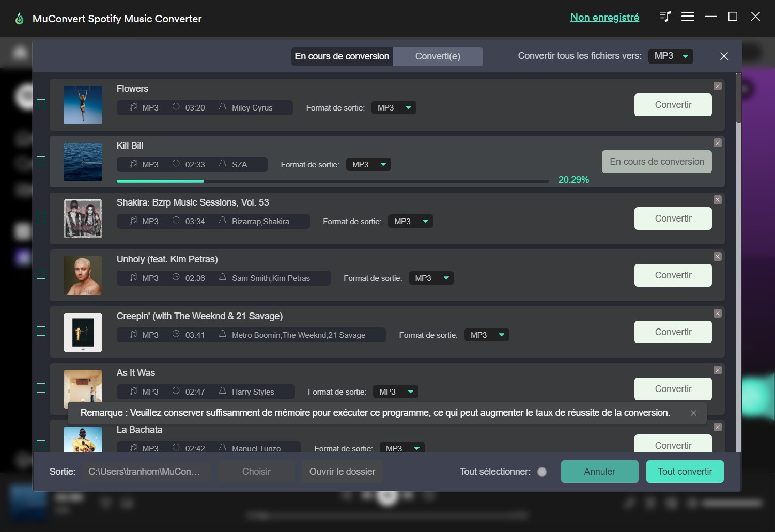
Task: Convert the Unholy track
Action: click(673, 275)
